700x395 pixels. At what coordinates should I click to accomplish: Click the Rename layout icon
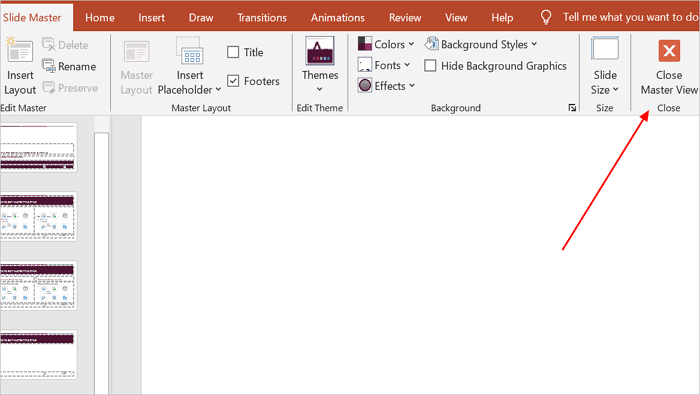[x=48, y=66]
